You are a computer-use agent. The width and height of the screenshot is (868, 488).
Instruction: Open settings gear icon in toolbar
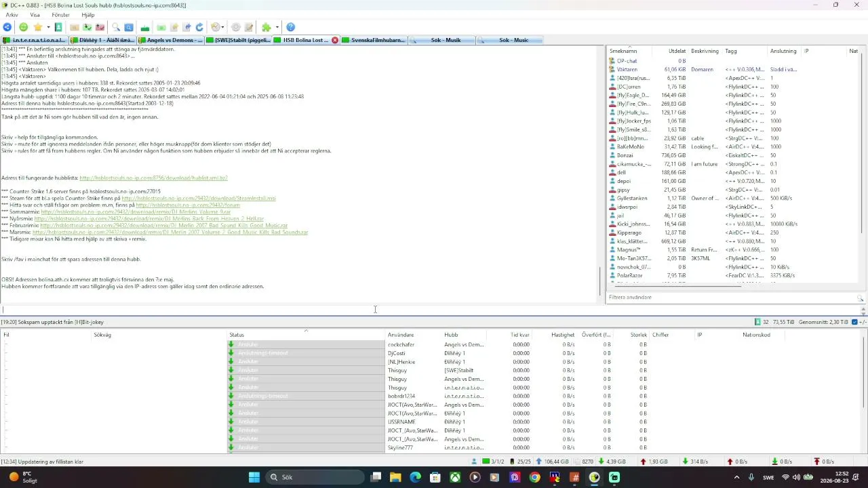pyautogui.click(x=236, y=27)
